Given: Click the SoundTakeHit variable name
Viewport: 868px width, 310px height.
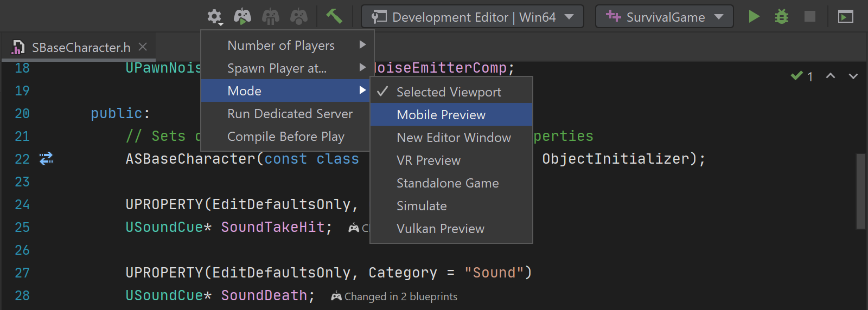Looking at the screenshot, I should [273, 227].
